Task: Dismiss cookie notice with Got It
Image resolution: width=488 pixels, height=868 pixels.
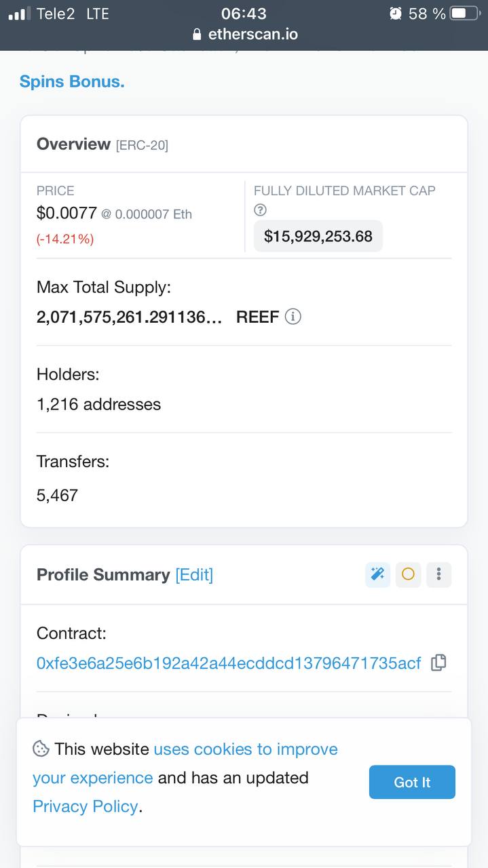Action: pos(412,782)
